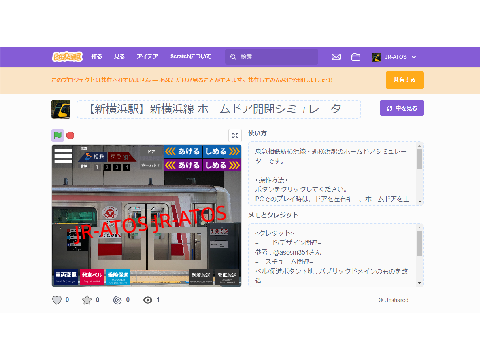The width and height of the screenshot is (480, 360).
Task: Click the date text beside the stats
Action: click(393, 300)
